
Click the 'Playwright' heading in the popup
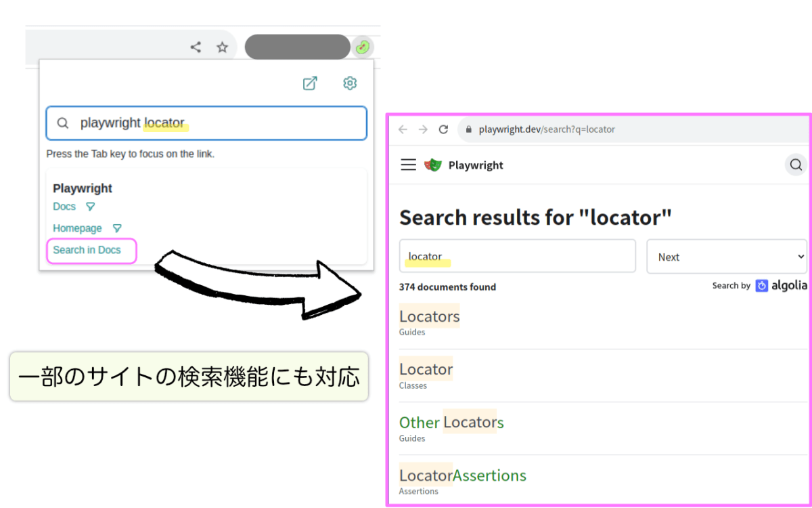tap(83, 188)
